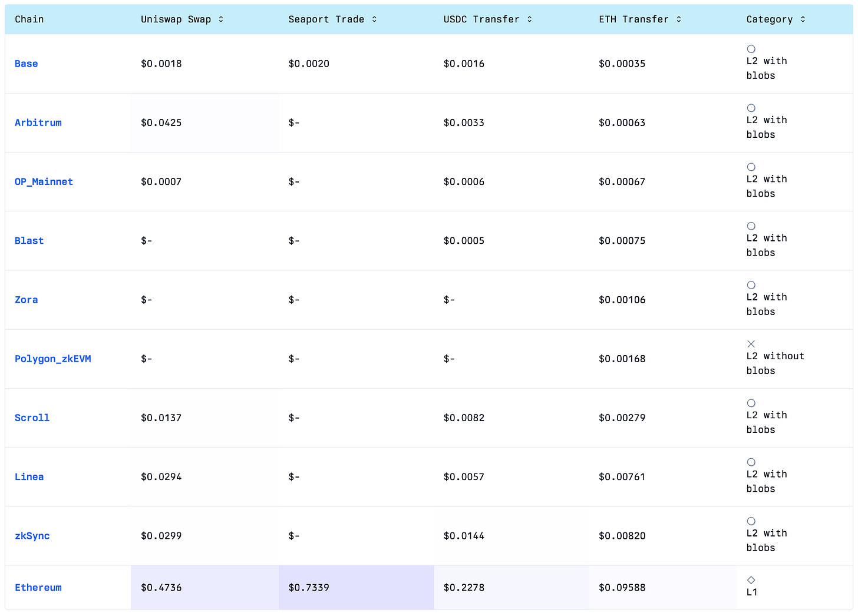
Task: Select Ethereum Seaport Trade value $0.7339
Action: click(x=309, y=588)
